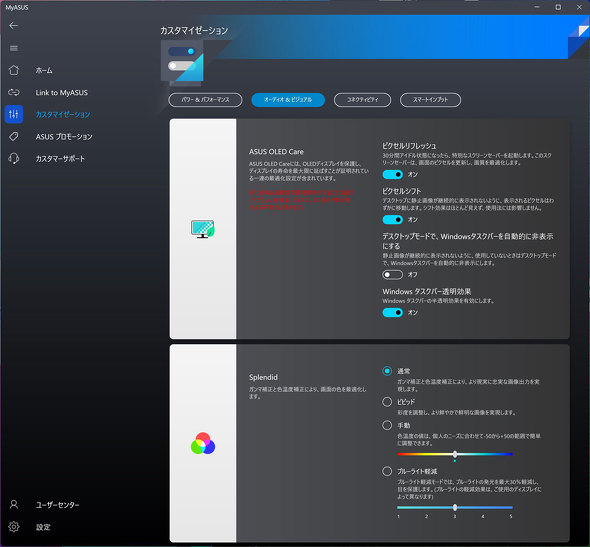Maximize the MyASUS window
Image resolution: width=590 pixels, height=547 pixels.
[x=558, y=7]
